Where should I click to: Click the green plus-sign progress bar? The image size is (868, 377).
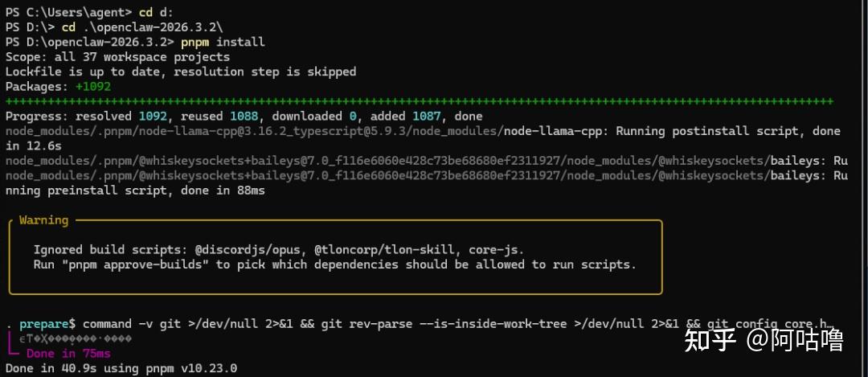click(419, 101)
